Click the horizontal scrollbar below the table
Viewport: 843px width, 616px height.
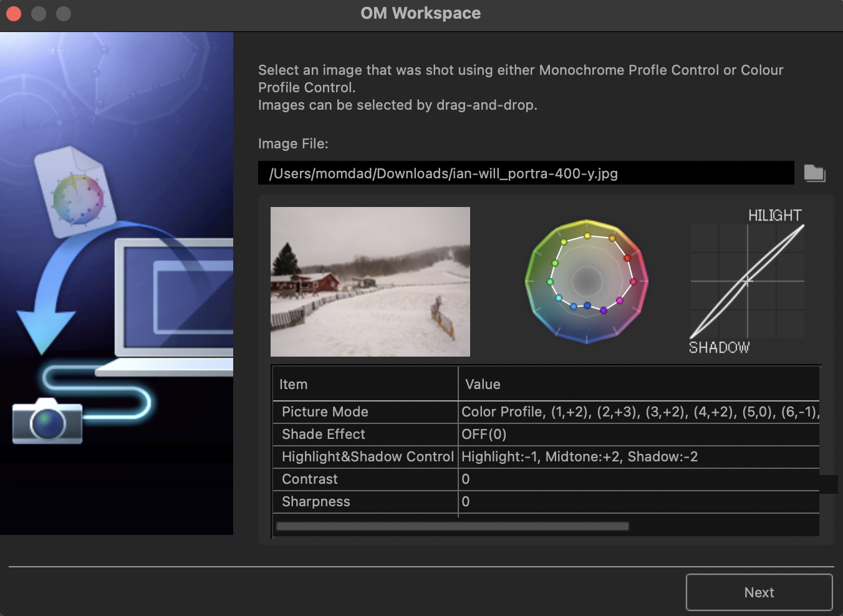click(x=452, y=526)
